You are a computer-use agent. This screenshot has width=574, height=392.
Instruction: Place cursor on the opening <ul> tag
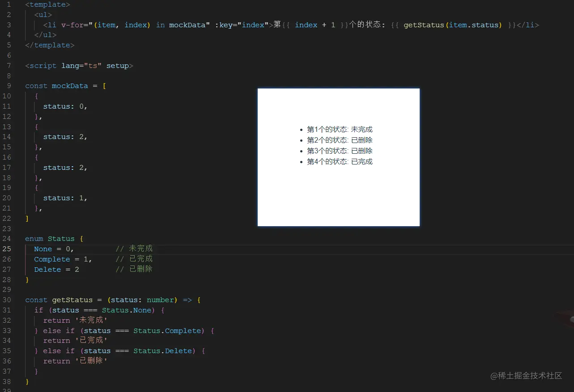[43, 15]
